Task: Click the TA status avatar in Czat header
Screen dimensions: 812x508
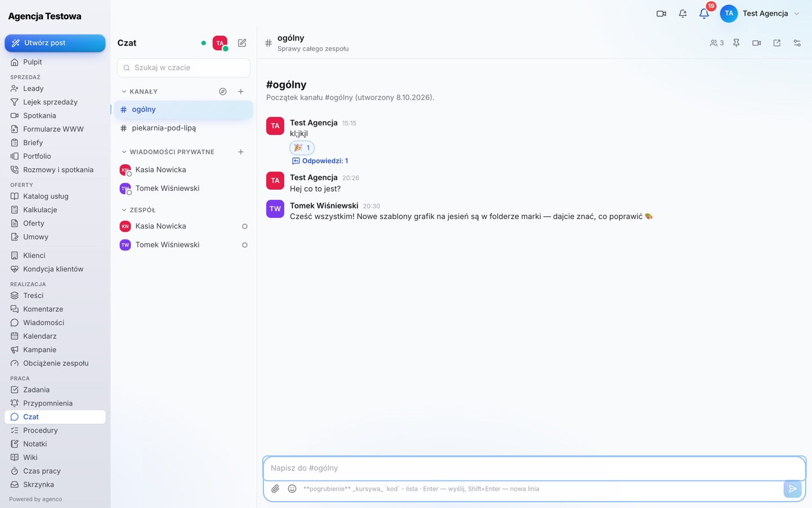Action: point(220,43)
